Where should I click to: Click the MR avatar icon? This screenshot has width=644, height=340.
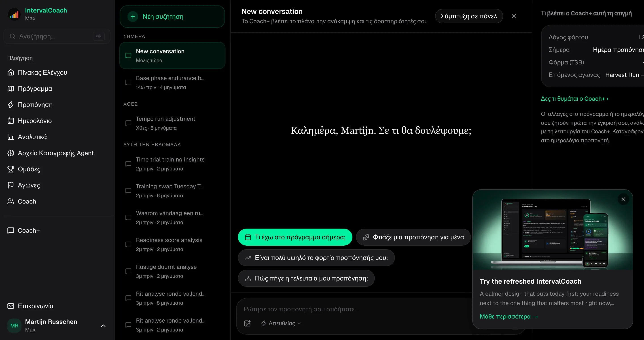tap(14, 325)
